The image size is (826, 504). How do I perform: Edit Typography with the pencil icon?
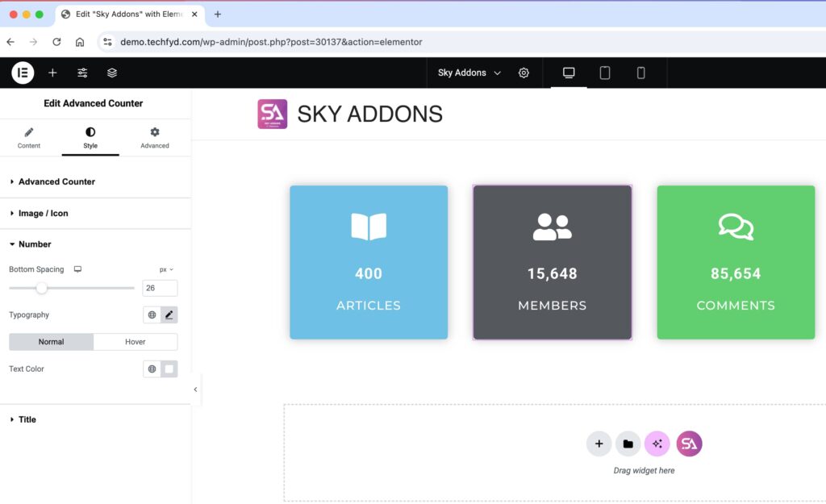click(169, 315)
